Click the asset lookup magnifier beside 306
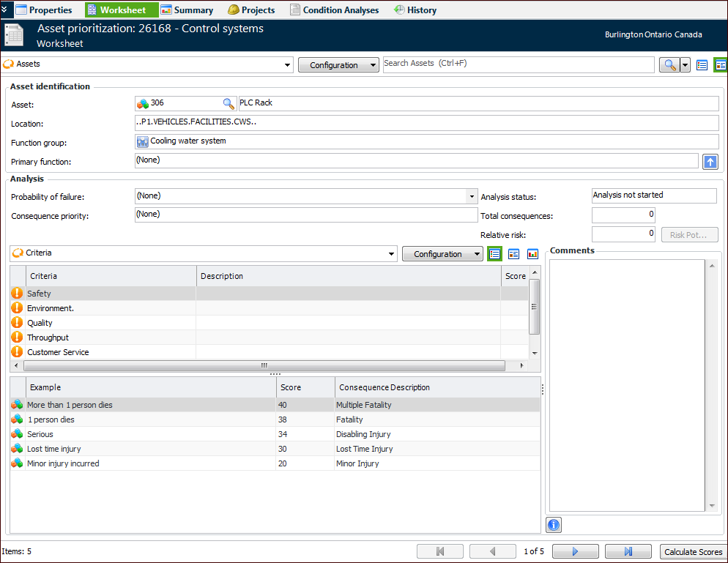728x563 pixels. [x=229, y=103]
